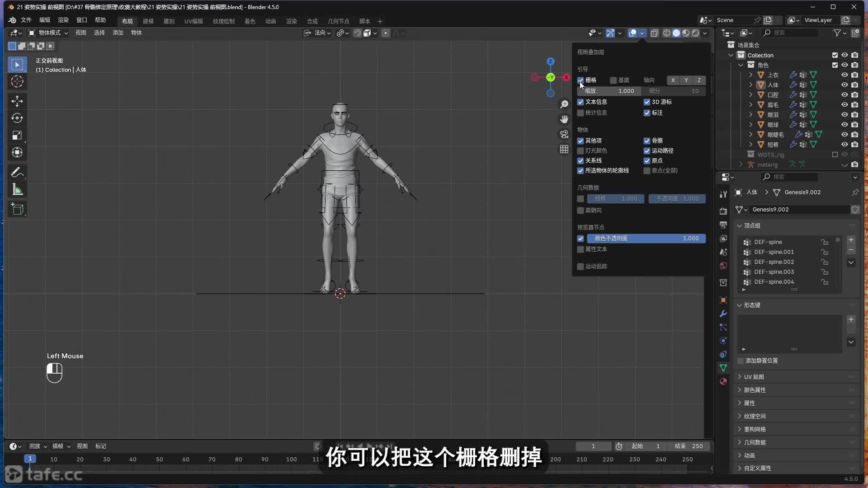Activate the Move tool
The image size is (868, 488).
pyautogui.click(x=17, y=101)
